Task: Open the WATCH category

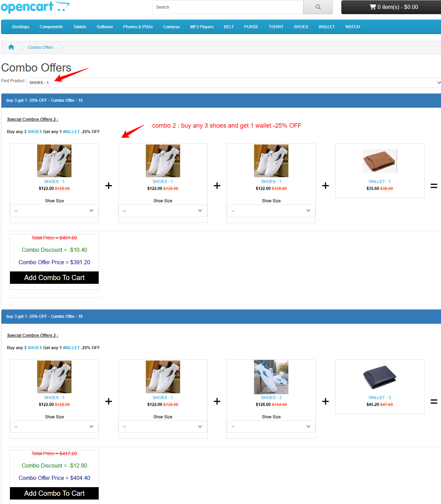Action: click(353, 27)
